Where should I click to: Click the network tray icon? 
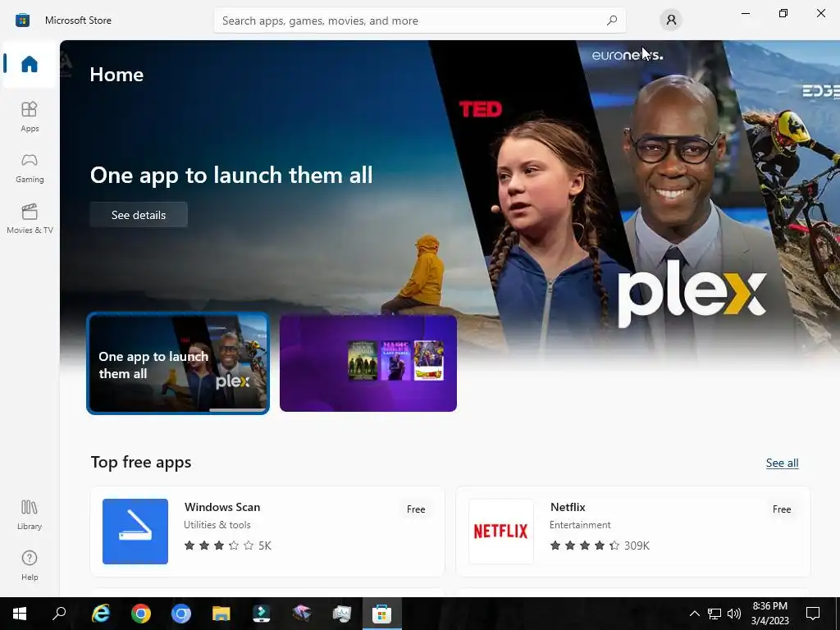(x=714, y=614)
